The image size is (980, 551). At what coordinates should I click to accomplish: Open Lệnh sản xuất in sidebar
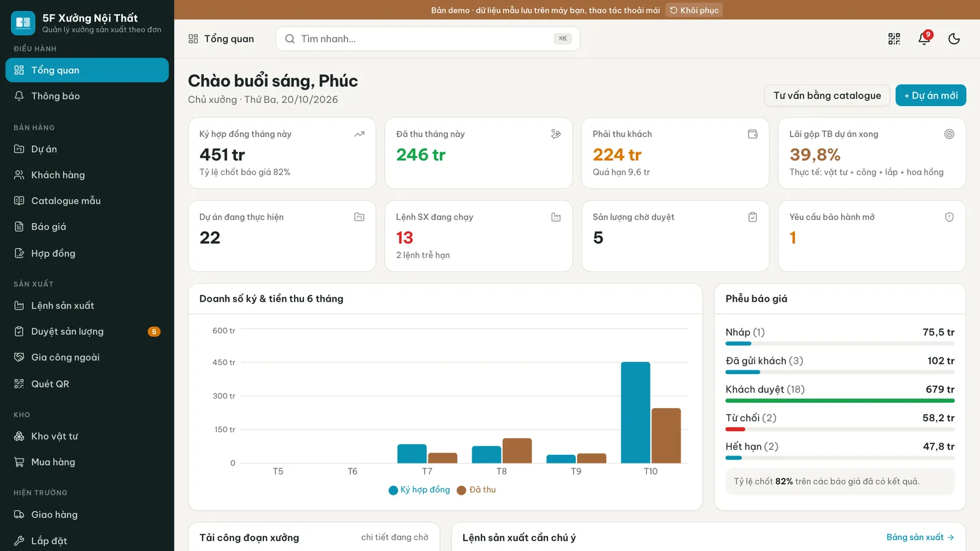pos(87,305)
